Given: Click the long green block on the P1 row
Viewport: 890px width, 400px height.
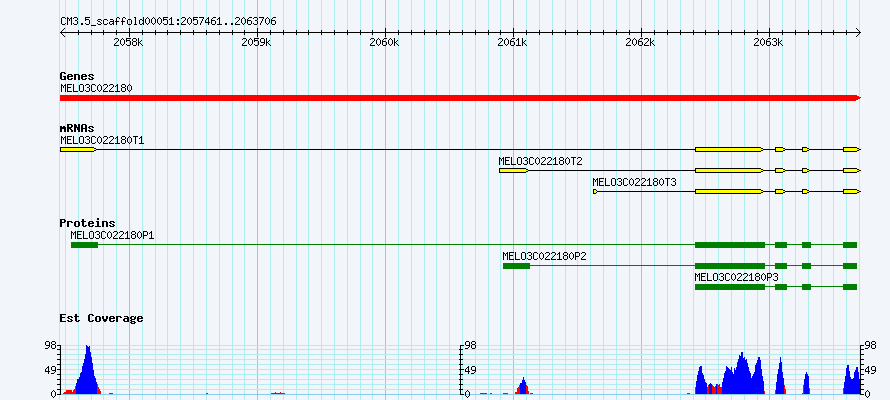Looking at the screenshot, I should 730,245.
